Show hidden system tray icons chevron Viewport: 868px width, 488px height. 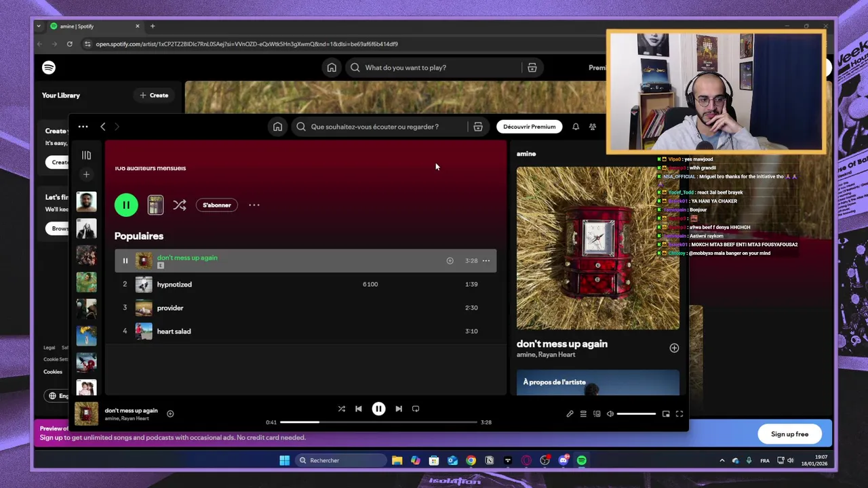(722, 461)
